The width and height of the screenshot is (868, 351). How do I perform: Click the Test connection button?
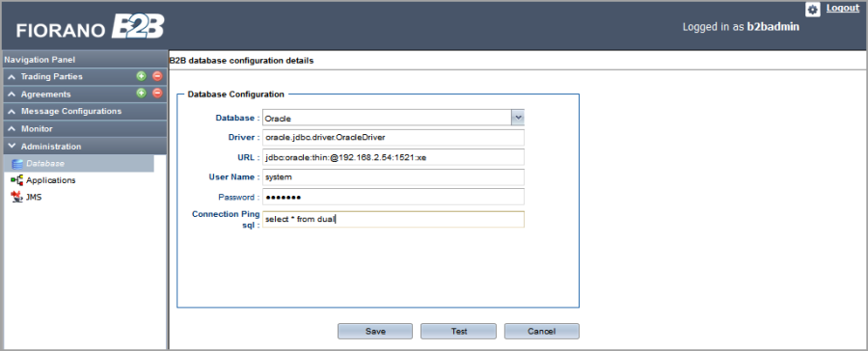coord(459,331)
